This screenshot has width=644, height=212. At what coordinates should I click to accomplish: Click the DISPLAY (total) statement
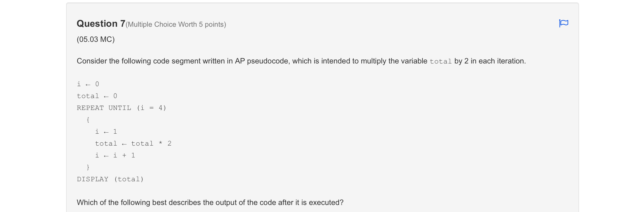pyautogui.click(x=111, y=179)
